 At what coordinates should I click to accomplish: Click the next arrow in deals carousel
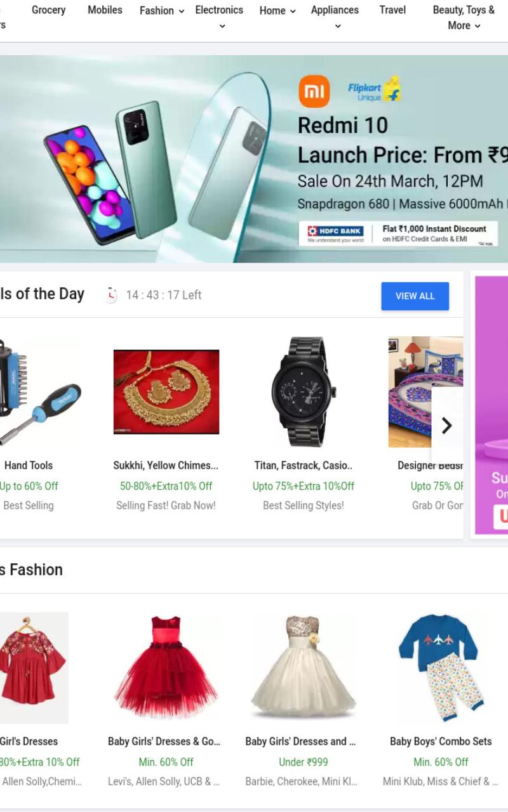point(446,426)
